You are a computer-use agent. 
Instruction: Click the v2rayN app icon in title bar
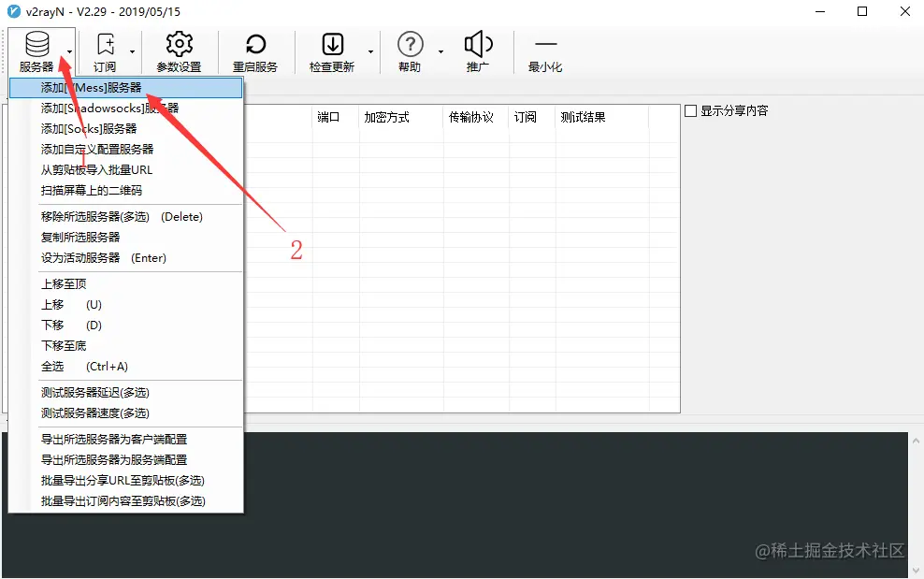click(13, 11)
